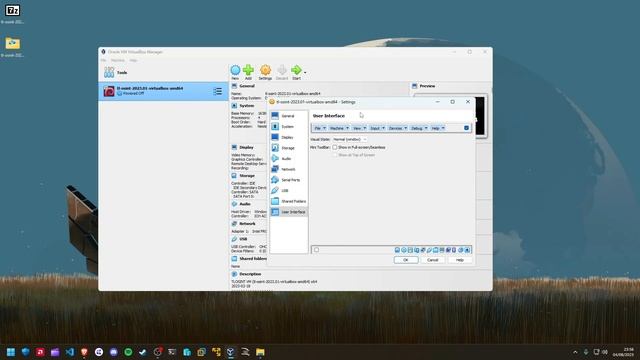Select User Interface page in Settings sidebar

coord(289,212)
